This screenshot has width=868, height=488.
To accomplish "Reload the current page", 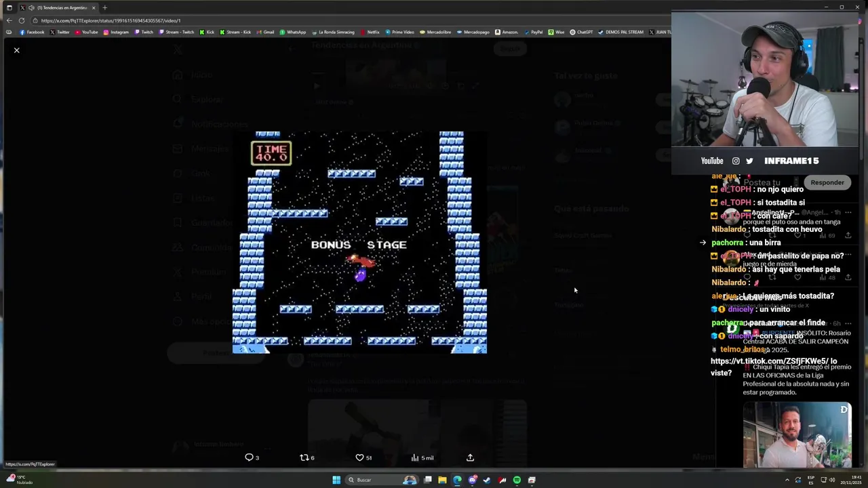I will point(22,20).
